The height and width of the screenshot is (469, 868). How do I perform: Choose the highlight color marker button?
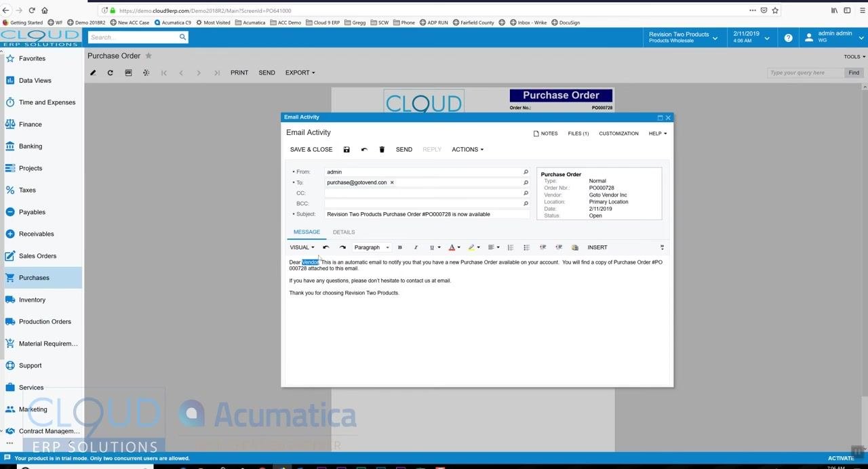click(471, 247)
